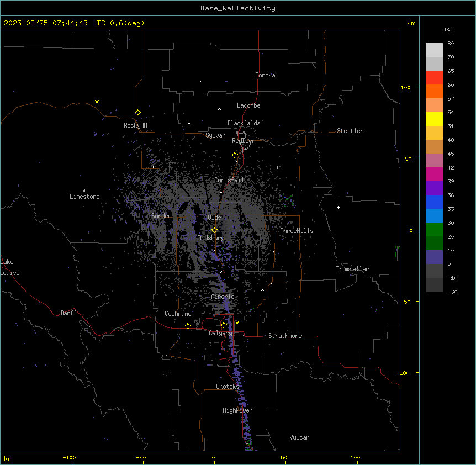This screenshot has height=465, width=476.
Task: Click the Sundre city label
Action: (161, 216)
